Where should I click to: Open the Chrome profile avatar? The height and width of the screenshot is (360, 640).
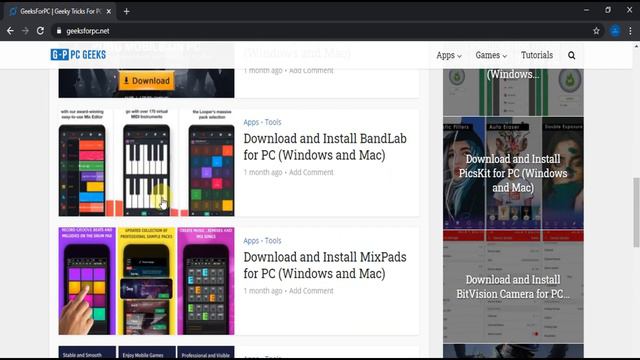click(x=615, y=31)
